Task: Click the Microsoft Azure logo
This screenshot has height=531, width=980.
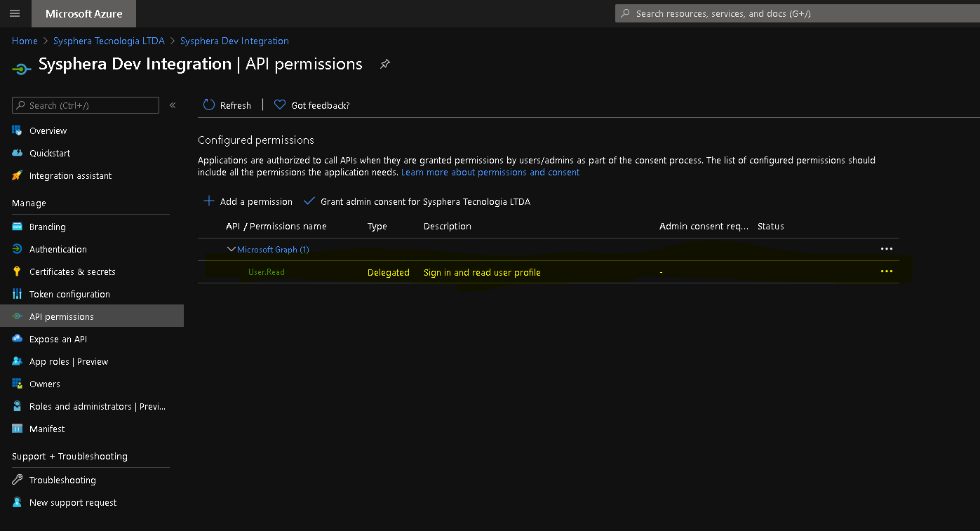Action: coord(84,13)
